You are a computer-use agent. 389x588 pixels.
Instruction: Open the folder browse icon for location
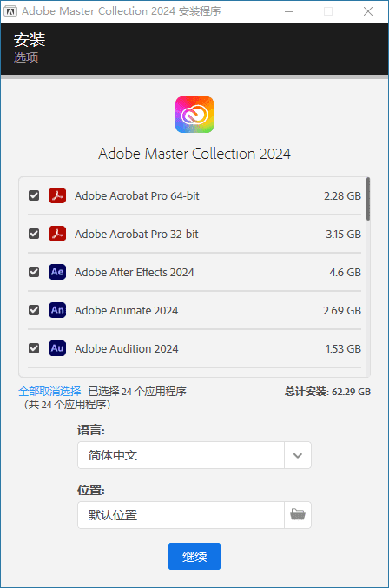point(298,515)
